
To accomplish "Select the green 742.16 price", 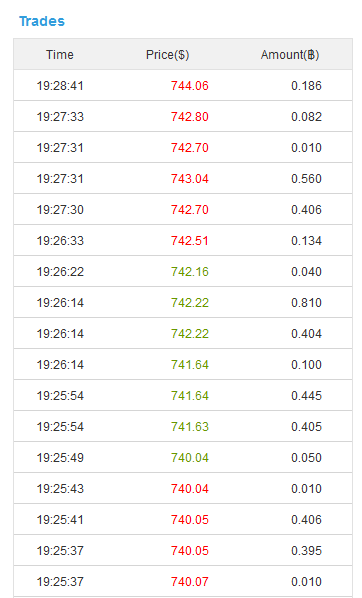I will click(190, 272).
